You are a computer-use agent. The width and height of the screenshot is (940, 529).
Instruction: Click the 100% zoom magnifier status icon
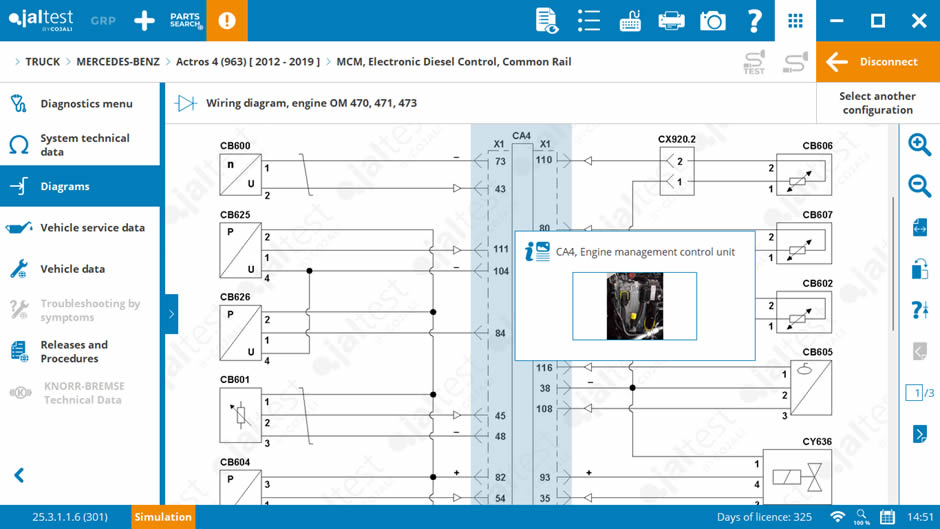click(x=862, y=517)
